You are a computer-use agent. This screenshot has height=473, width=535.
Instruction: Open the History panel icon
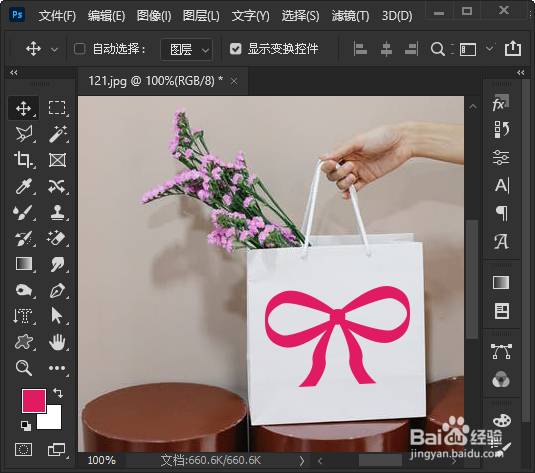501,130
